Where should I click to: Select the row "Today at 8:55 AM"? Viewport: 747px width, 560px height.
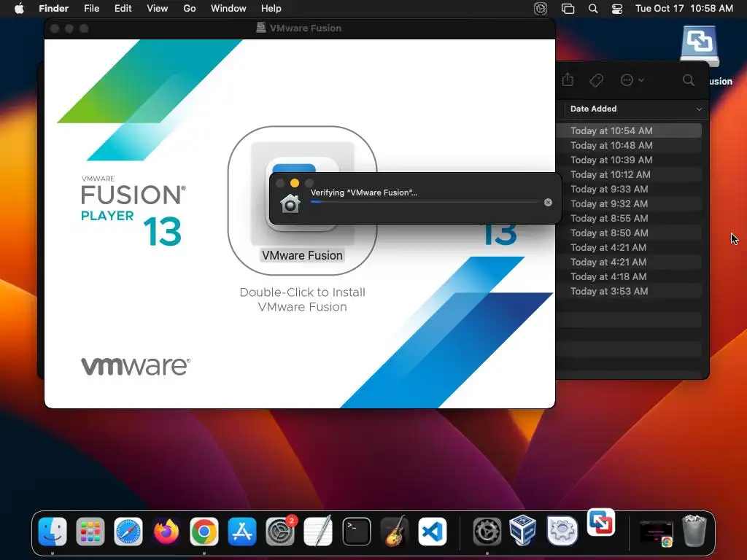pyautogui.click(x=629, y=218)
